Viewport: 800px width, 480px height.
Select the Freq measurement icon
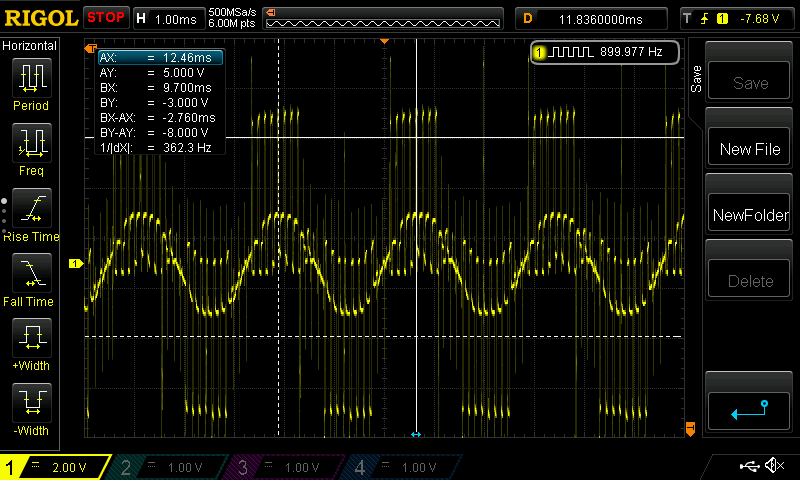32,143
